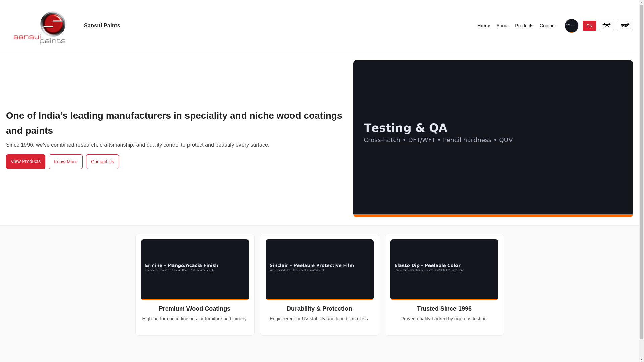
Task: Click the Contact Us button
Action: coord(102,162)
